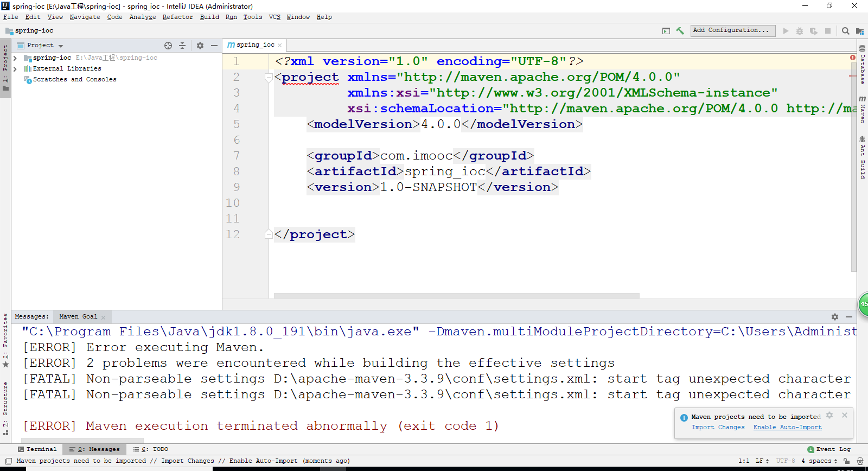868x471 pixels.
Task: Open notification settings gear in popup
Action: pos(829,415)
